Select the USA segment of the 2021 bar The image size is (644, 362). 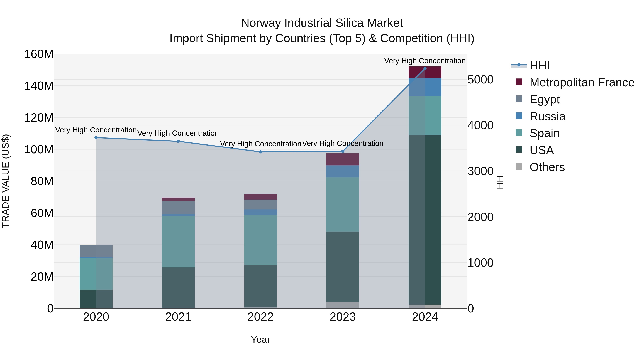coord(178,288)
